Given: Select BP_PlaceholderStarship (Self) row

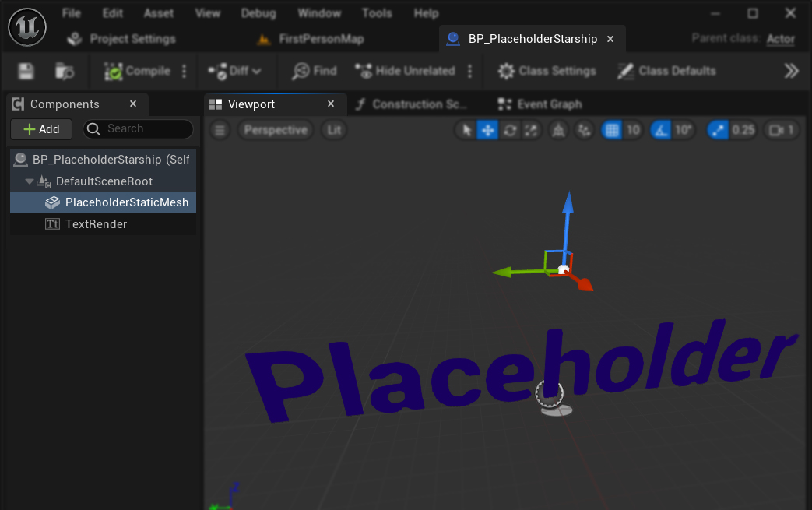Looking at the screenshot, I should 103,160.
